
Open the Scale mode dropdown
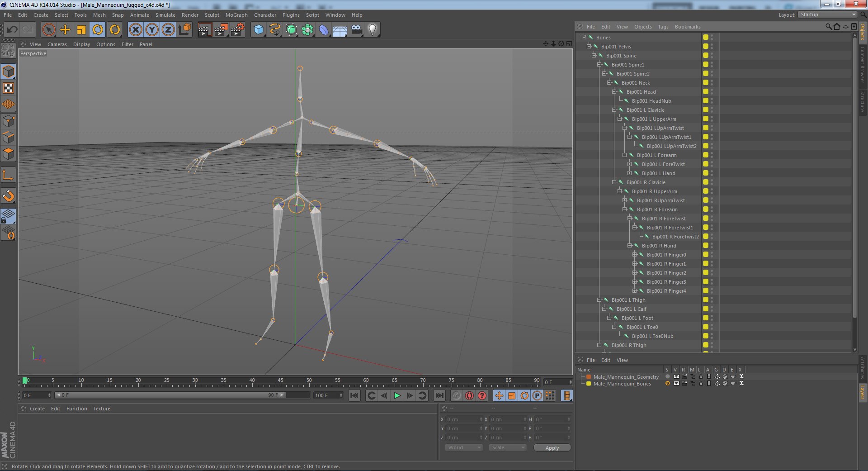pos(508,447)
